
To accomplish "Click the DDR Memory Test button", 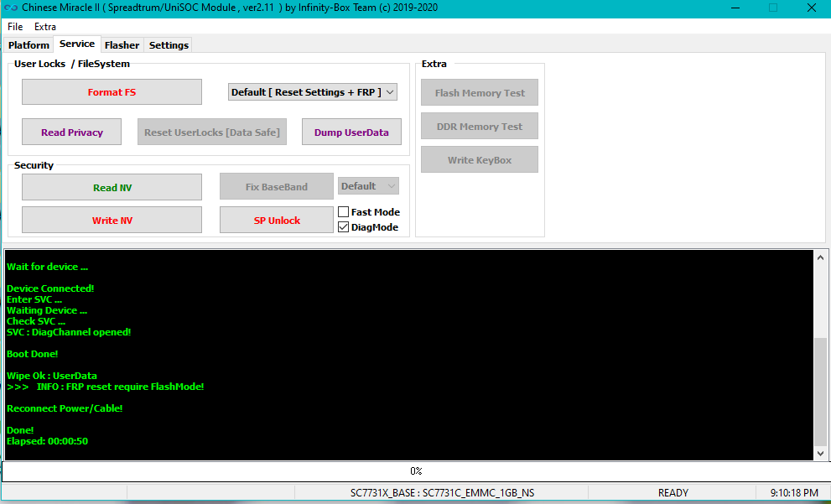I will click(x=480, y=126).
